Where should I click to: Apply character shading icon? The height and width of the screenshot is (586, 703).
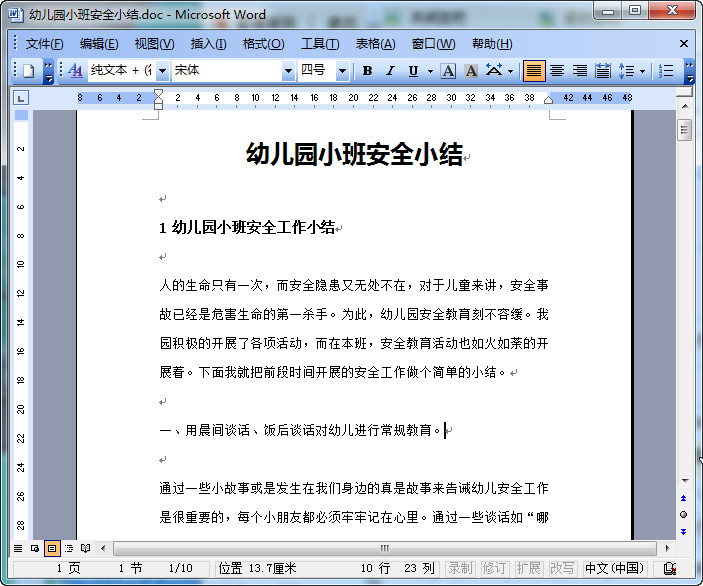470,71
